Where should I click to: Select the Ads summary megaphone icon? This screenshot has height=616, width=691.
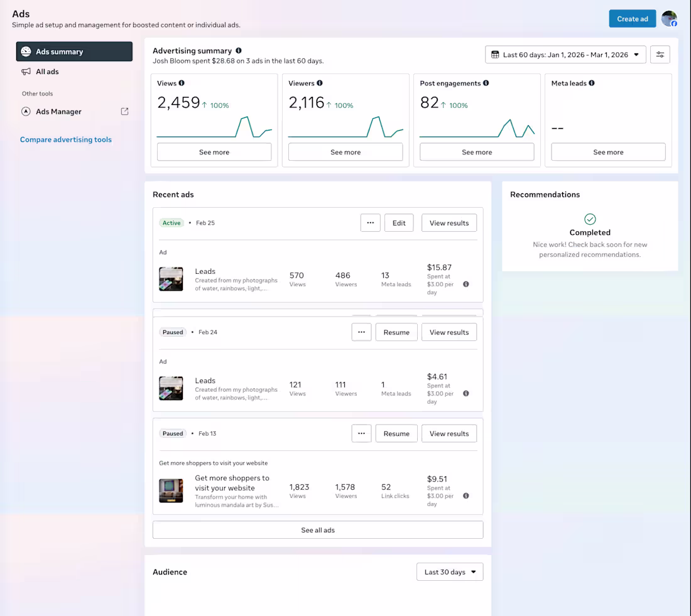[x=26, y=51]
